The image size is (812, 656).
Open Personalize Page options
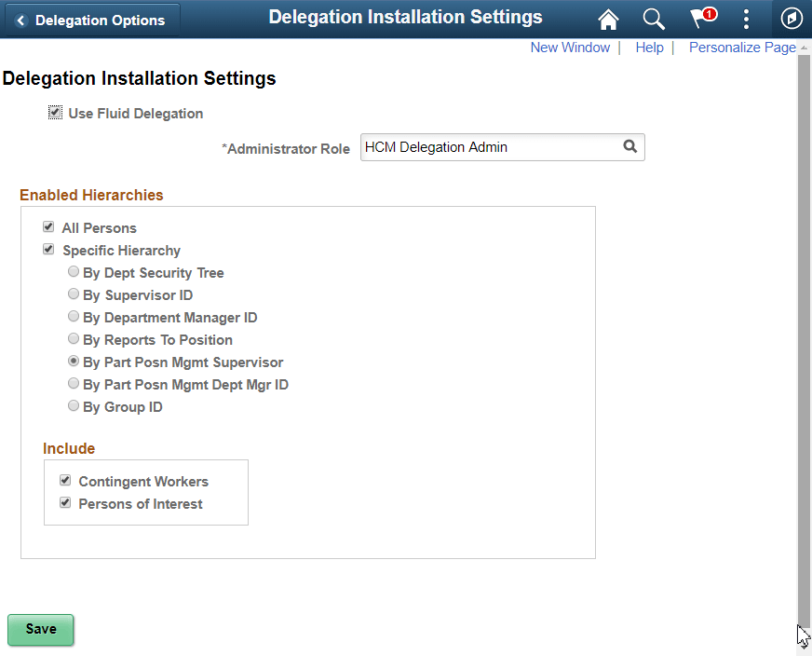(x=742, y=47)
